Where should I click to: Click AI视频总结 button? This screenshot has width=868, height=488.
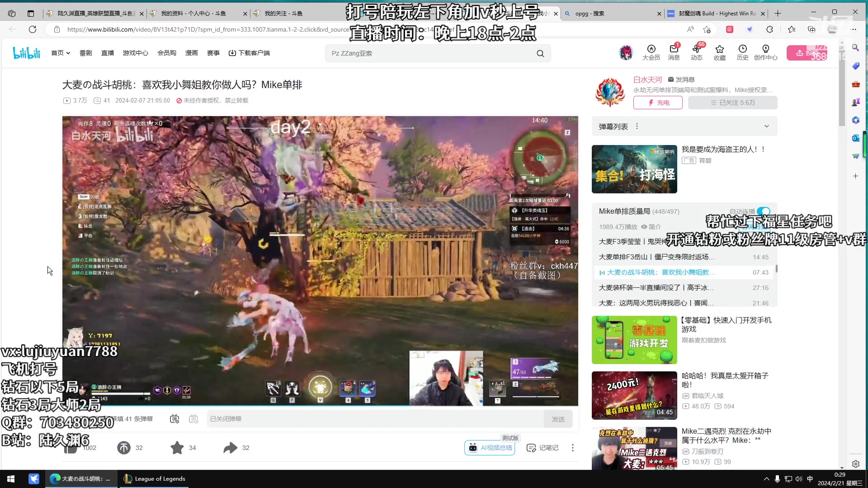click(490, 448)
